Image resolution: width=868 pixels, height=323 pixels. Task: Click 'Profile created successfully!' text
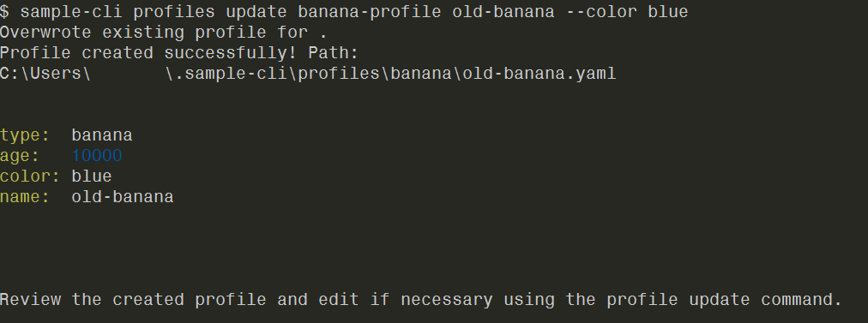click(149, 53)
